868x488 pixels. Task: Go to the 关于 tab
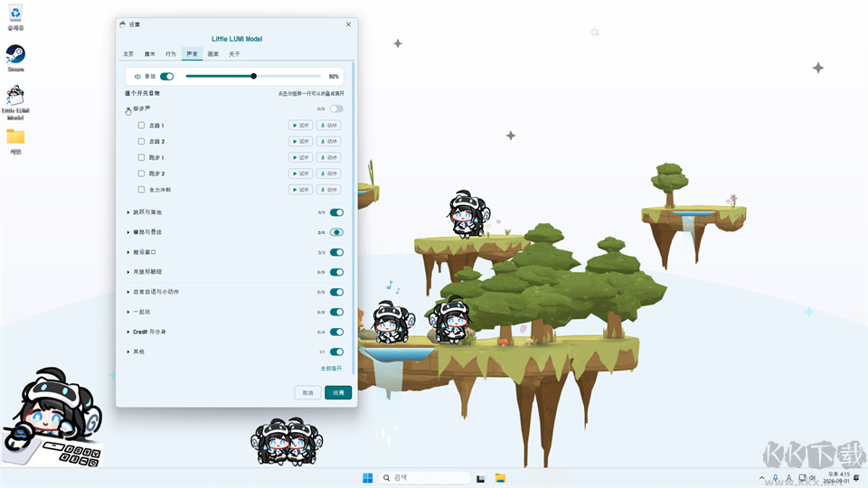click(x=234, y=54)
